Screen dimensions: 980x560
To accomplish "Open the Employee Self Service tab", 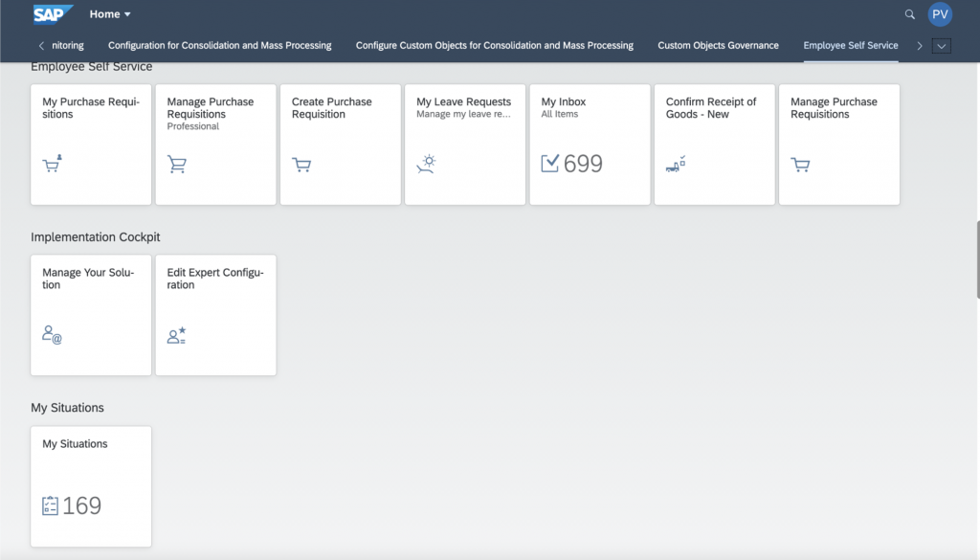I will (851, 46).
